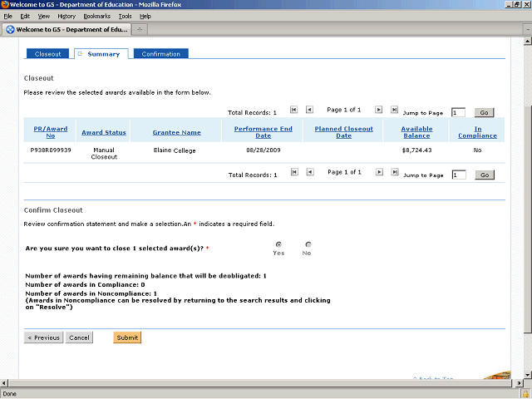This screenshot has width=532, height=399.
Task: Click the padlock icon in status bar
Action: (x=525, y=394)
